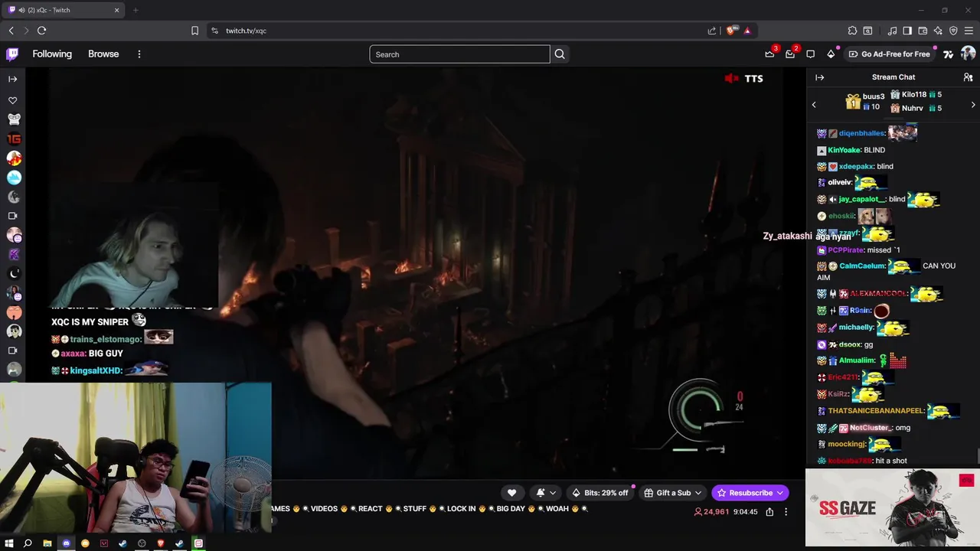Open the notifications inbox with badge 2
The image size is (980, 551).
(x=790, y=54)
